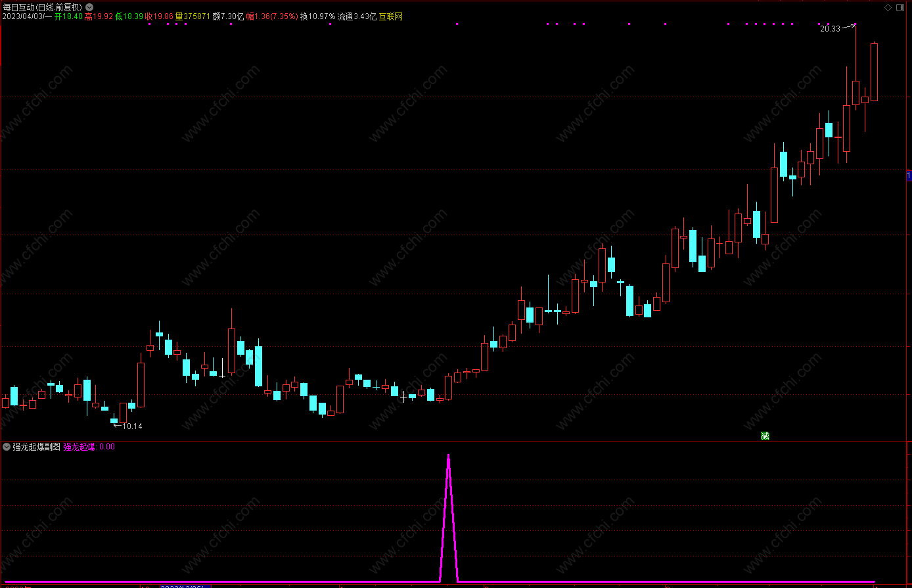Viewport: 912px width, 588px height.
Task: Select the 每日互动(日线.前复权) chart title
Action: point(43,7)
